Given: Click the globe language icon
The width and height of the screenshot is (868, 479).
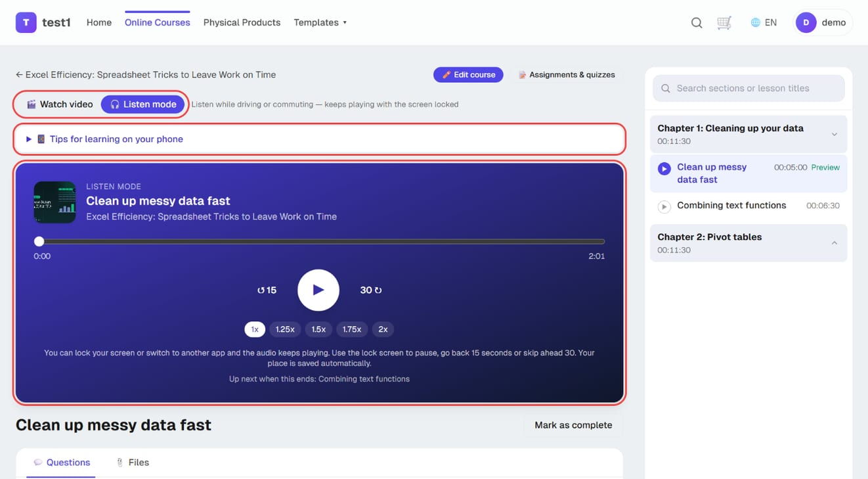Looking at the screenshot, I should click(756, 22).
